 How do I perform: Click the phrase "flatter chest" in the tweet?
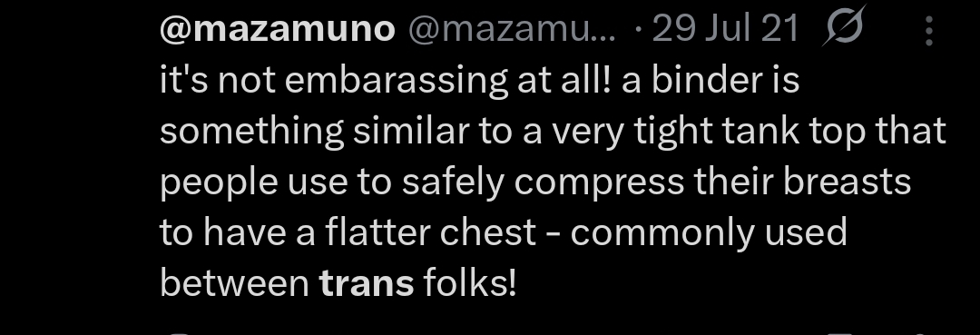[431, 232]
